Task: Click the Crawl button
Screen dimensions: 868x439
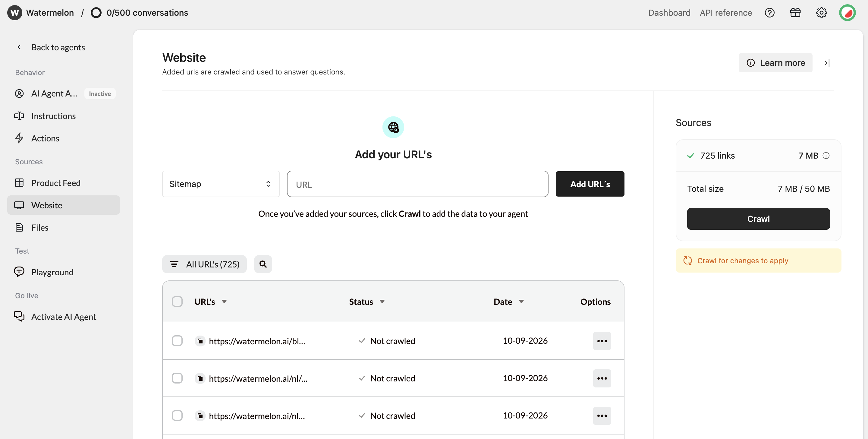Action: click(x=758, y=219)
